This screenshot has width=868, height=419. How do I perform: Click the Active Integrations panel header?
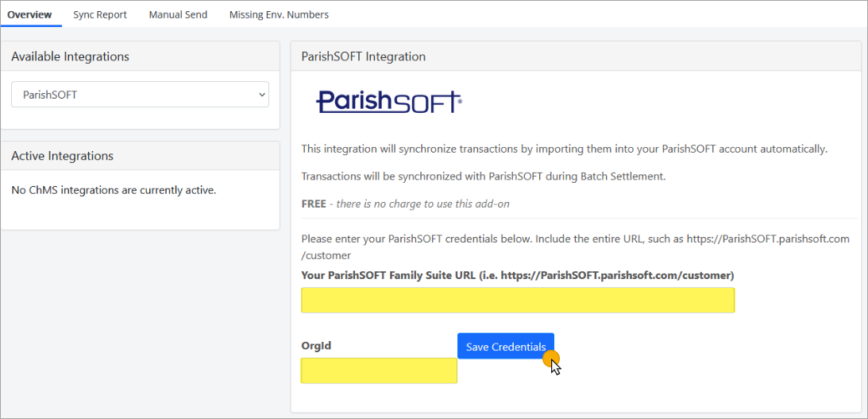pos(62,156)
